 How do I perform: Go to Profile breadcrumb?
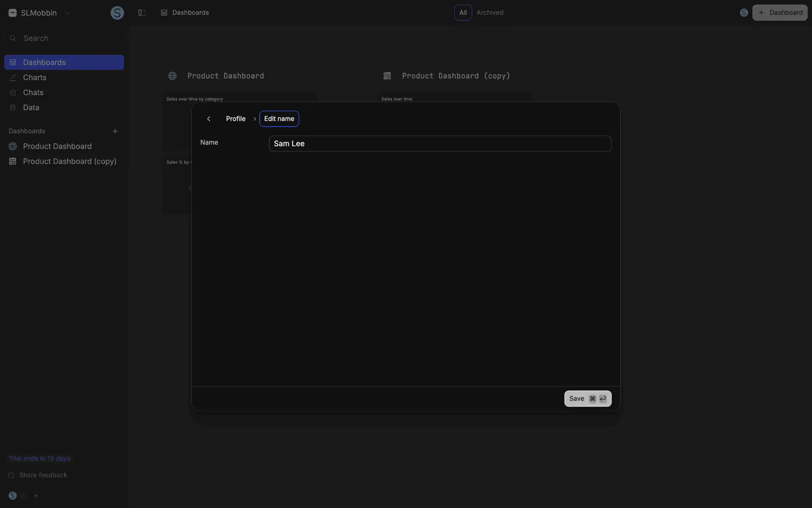click(236, 119)
